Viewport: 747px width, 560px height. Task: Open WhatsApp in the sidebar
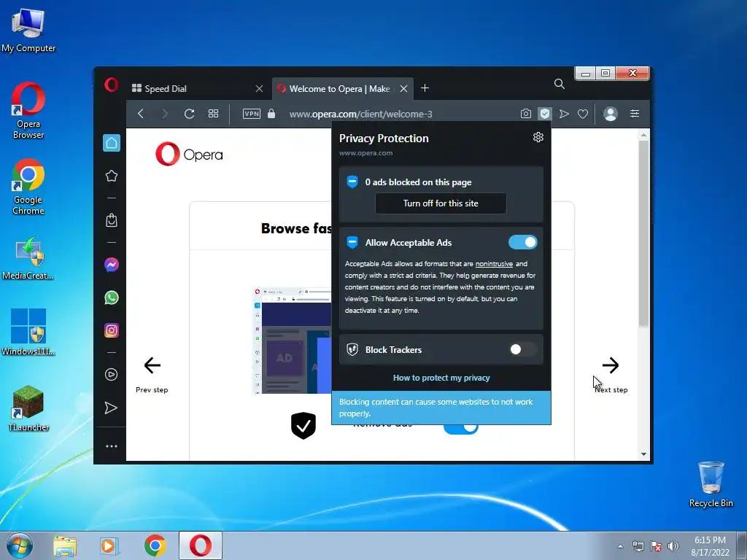[x=112, y=297]
